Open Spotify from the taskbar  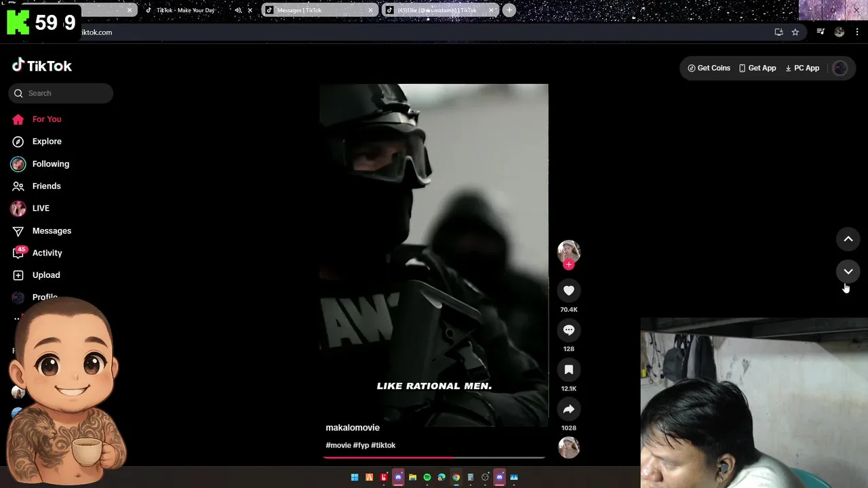pos(427,477)
